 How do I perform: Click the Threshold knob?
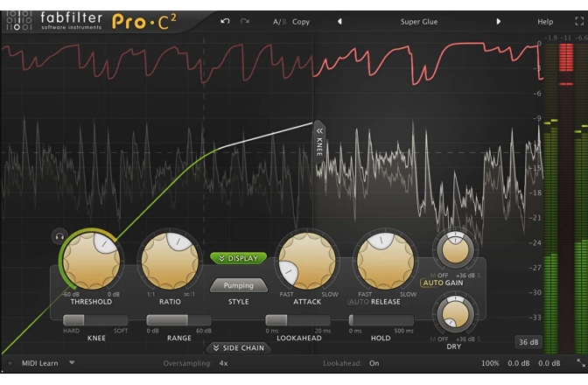coord(91,261)
